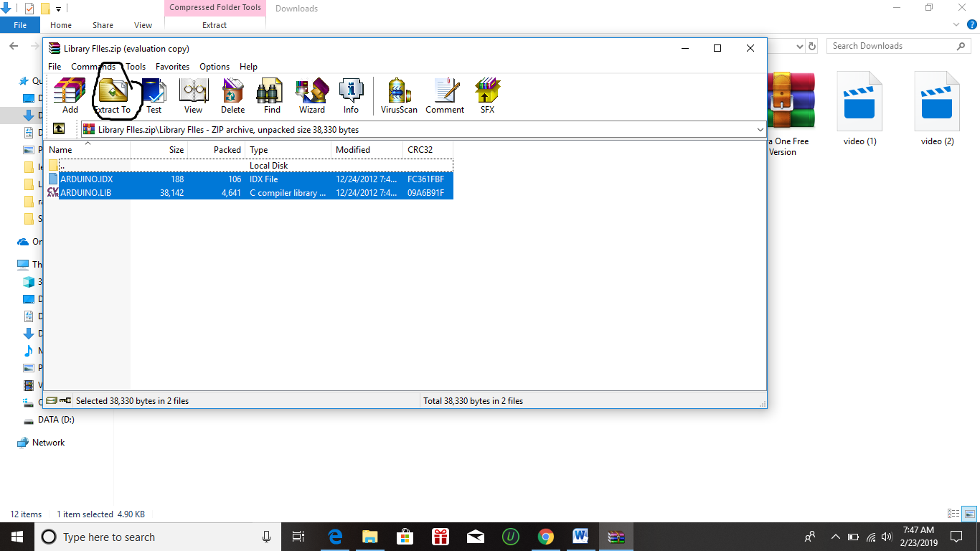Click the Delete toolbar icon
The height and width of the screenshot is (551, 980).
tap(232, 95)
